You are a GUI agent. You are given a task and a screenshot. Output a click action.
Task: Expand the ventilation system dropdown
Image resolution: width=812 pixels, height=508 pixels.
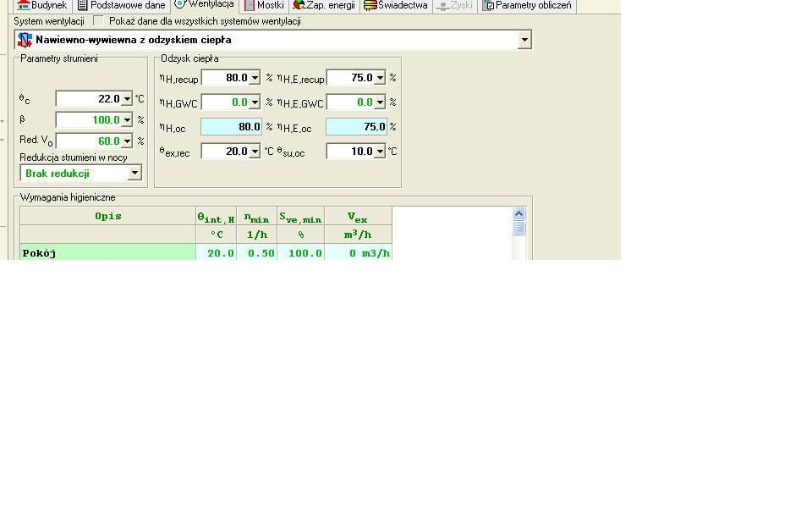[524, 40]
